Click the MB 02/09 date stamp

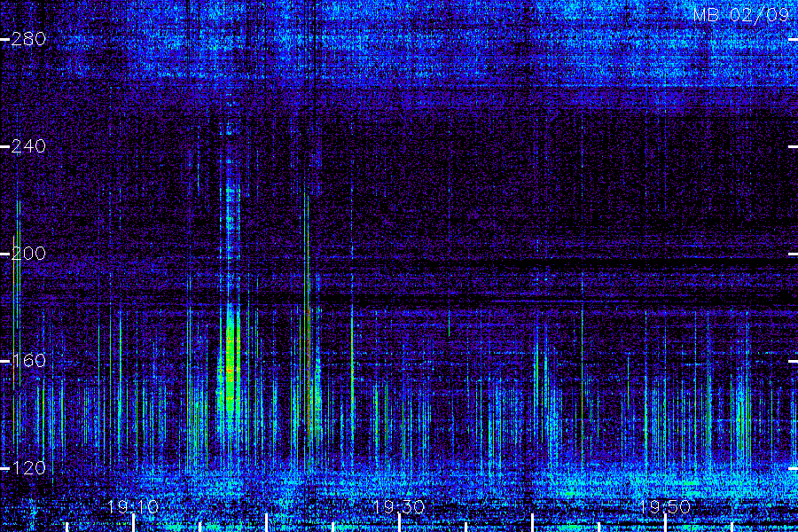(x=741, y=15)
